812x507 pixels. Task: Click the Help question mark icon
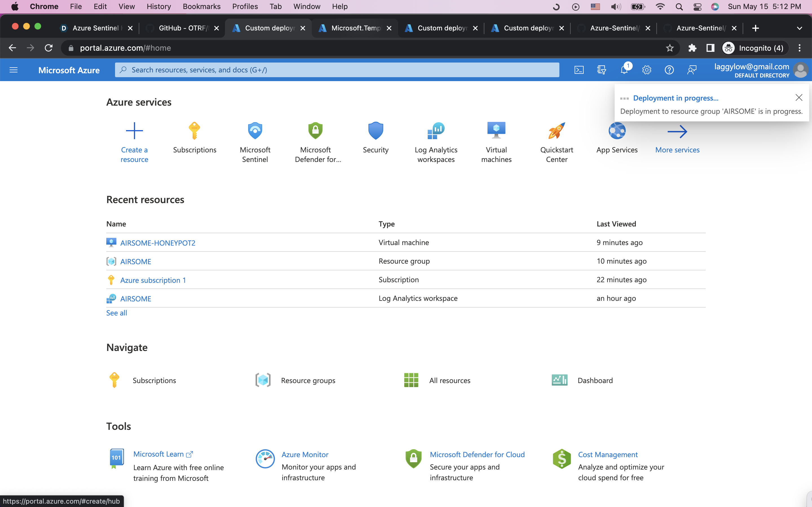[669, 70]
